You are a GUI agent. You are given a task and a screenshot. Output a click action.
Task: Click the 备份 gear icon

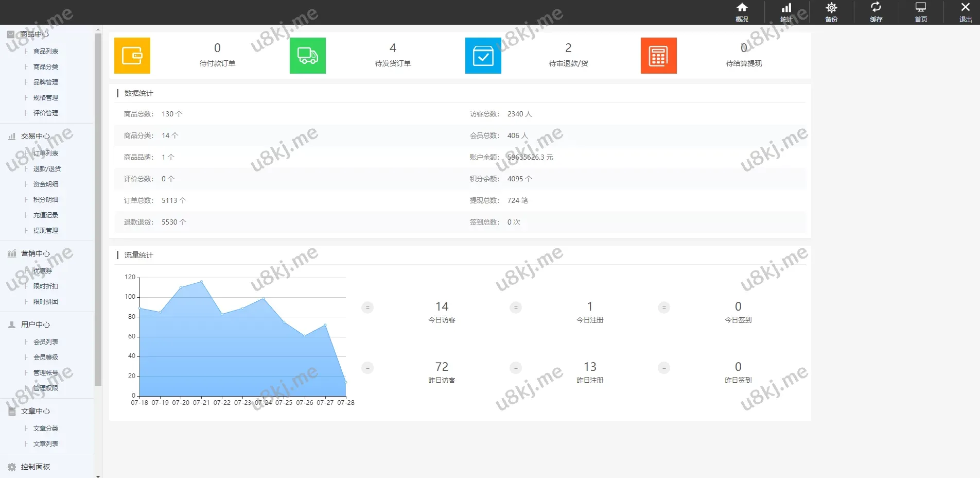831,12
